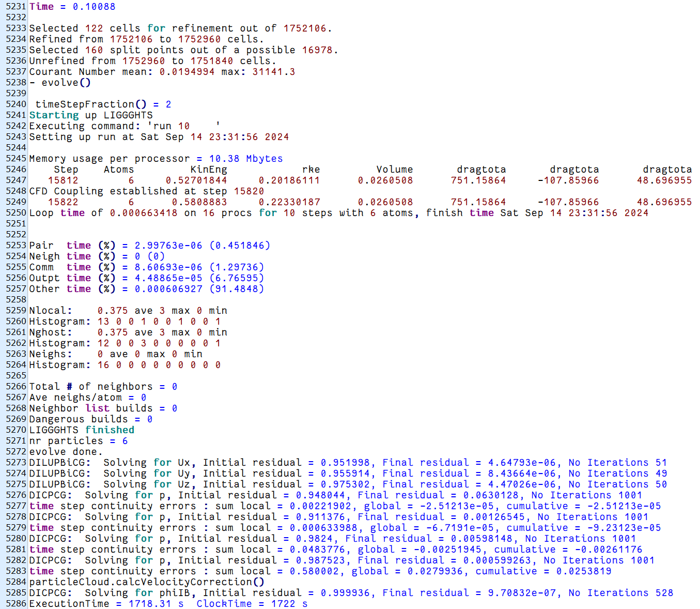
Task: Click DICPCG p line with residual 0.987523
Action: pos(342,560)
